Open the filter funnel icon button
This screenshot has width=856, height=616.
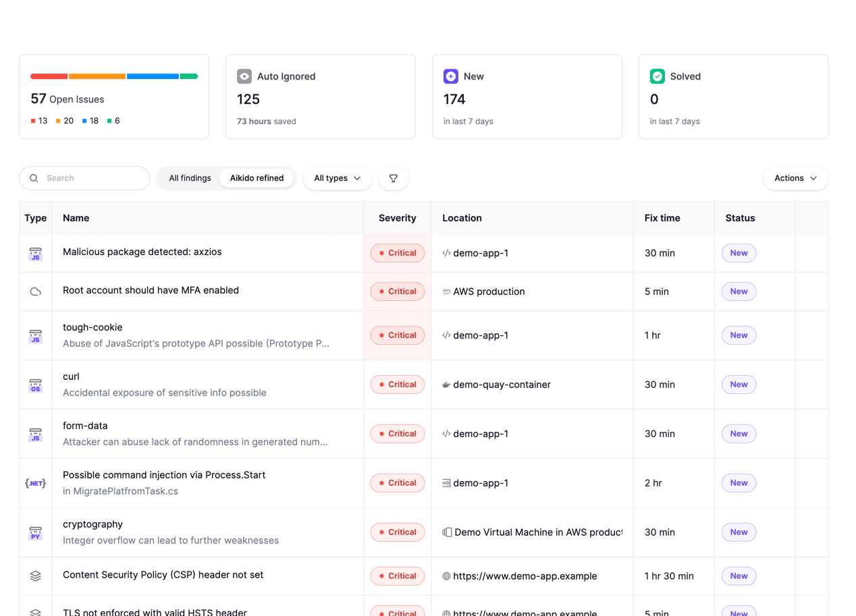394,178
